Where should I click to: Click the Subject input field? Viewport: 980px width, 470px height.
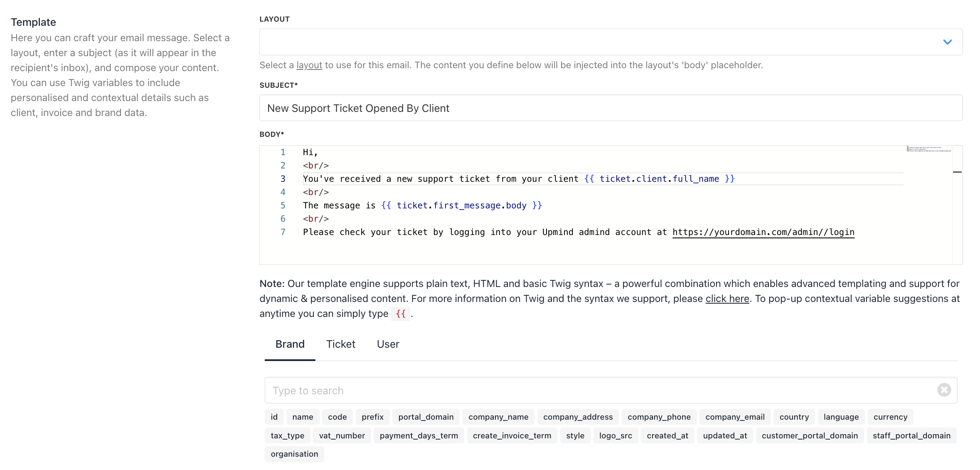click(611, 108)
